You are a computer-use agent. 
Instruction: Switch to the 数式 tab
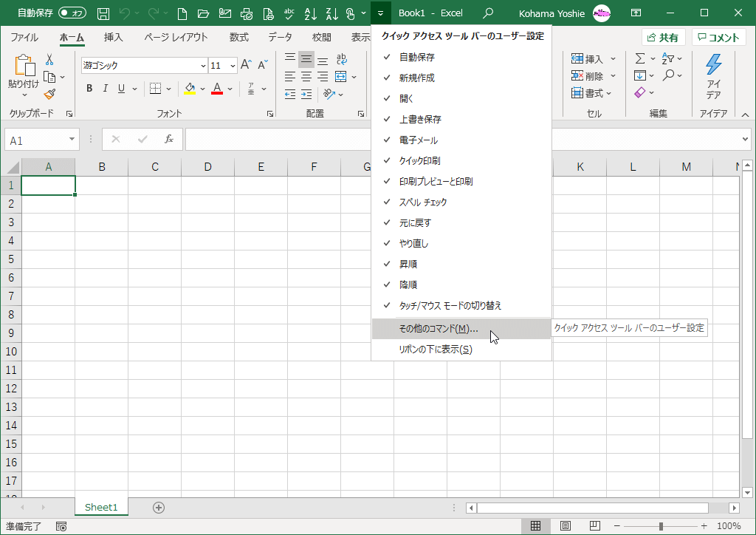tap(238, 37)
